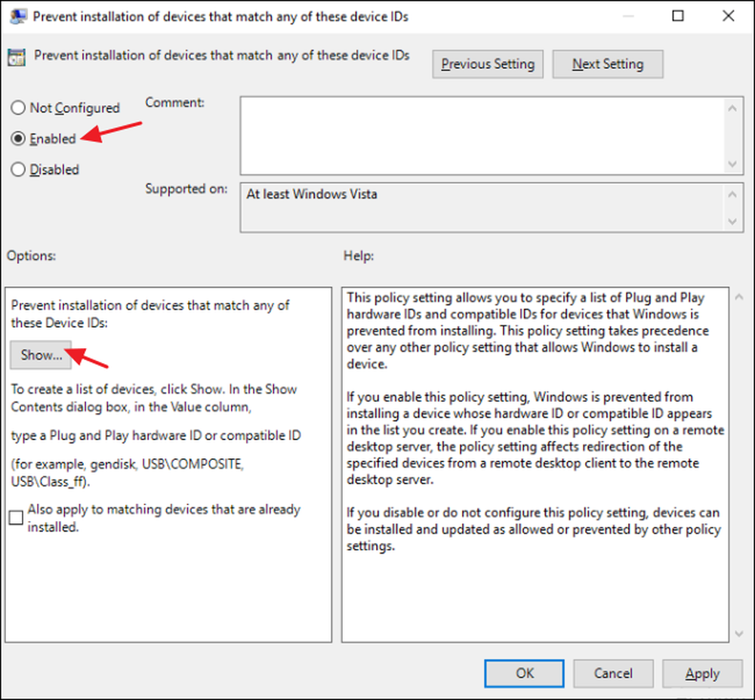Viewport: 755px width, 700px height.
Task: Minimize the policy dialog window
Action: coord(627,16)
